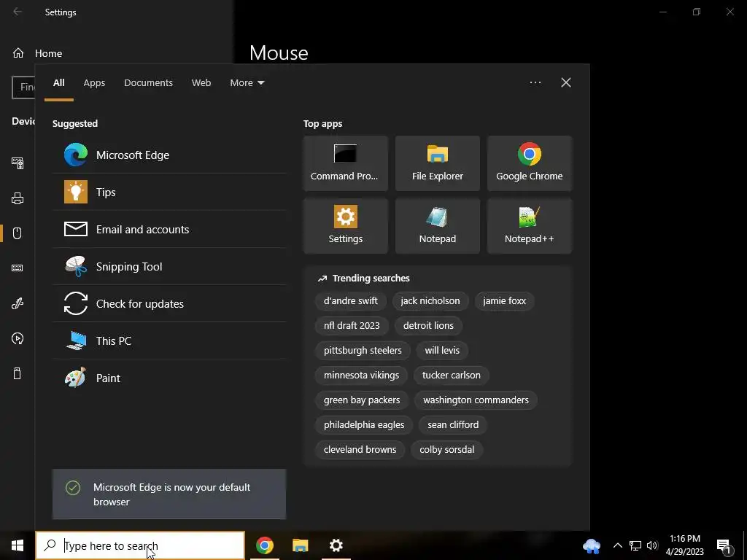Viewport: 747px width, 560px height.
Task: Select Mouse sidebar icon in Settings
Action: [18, 233]
